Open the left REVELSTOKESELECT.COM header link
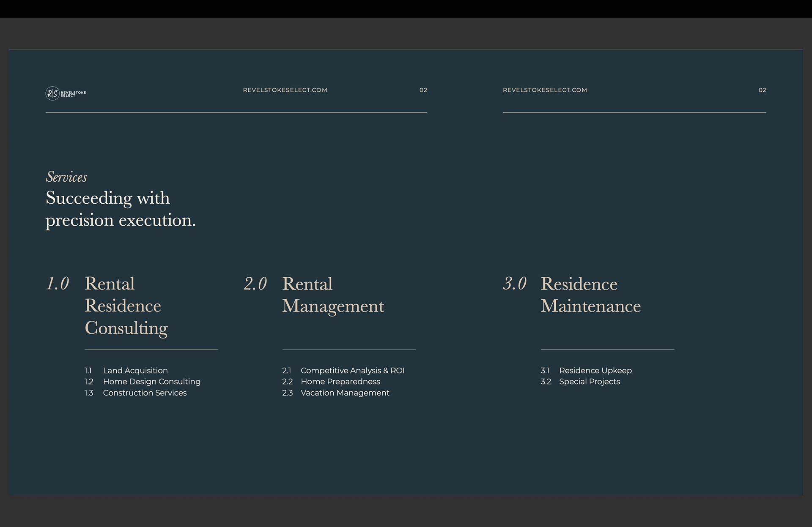812x527 pixels. coord(285,90)
